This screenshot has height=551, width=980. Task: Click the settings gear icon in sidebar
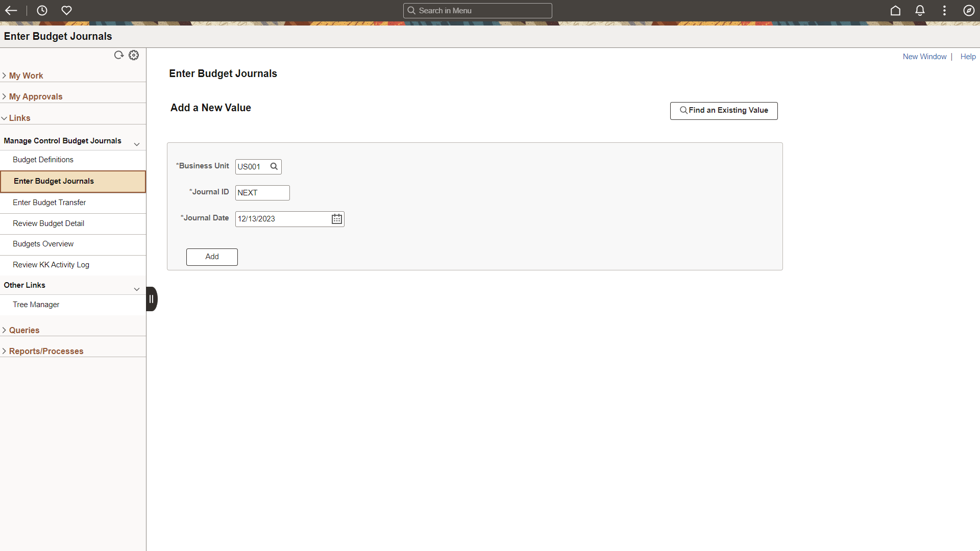134,55
